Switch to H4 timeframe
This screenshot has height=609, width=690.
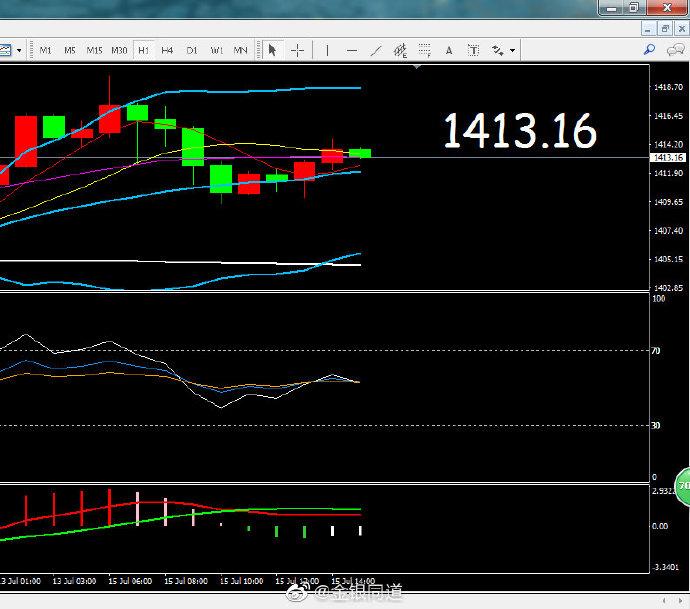click(167, 51)
